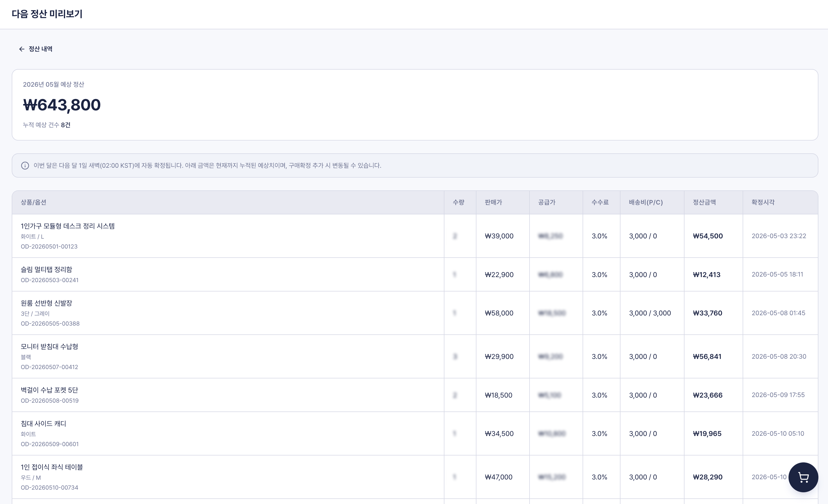This screenshot has height=504, width=828.
Task: Click settlement amount ₩56,841
Action: (x=707, y=357)
